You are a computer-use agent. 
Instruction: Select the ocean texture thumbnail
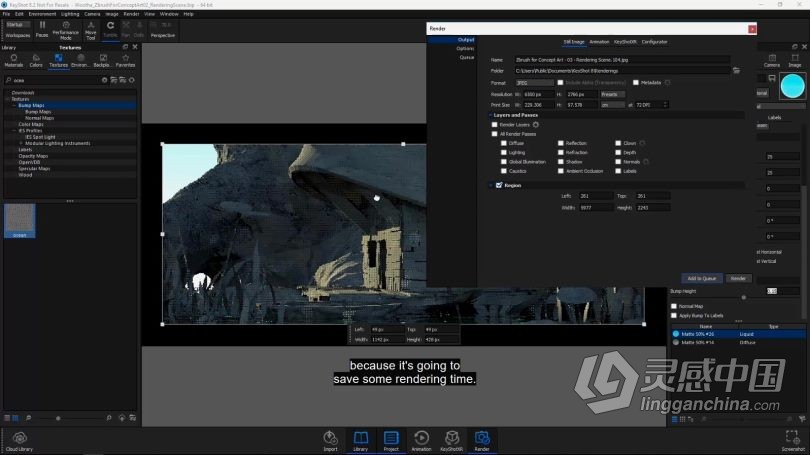click(x=20, y=221)
